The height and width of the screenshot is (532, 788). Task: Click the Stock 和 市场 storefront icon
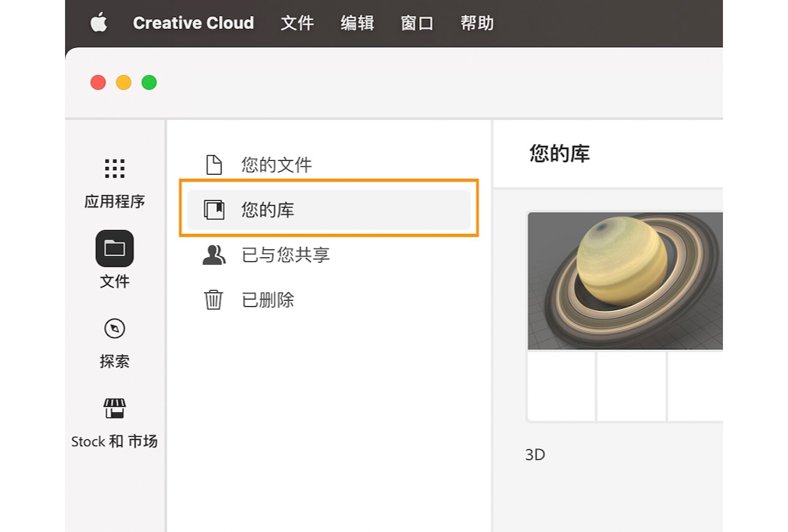coord(115,409)
